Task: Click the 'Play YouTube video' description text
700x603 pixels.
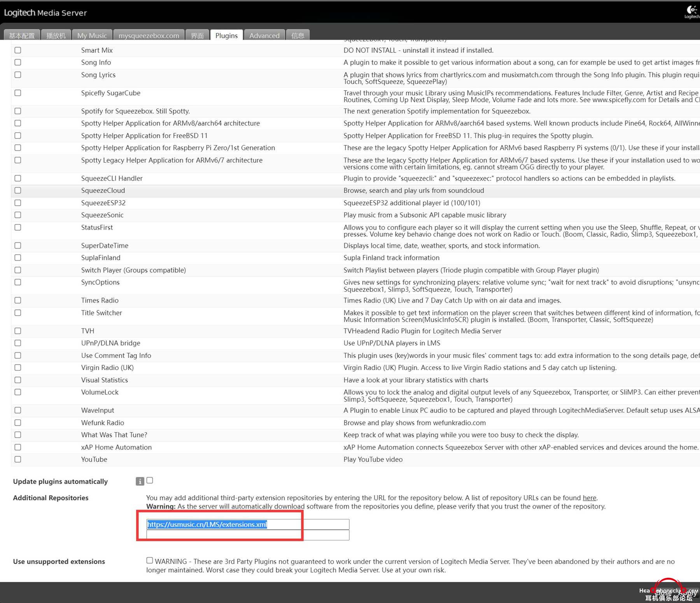Action: [373, 459]
